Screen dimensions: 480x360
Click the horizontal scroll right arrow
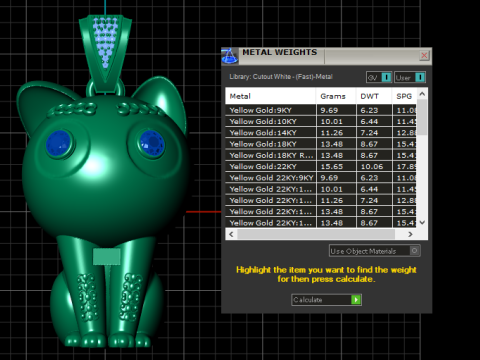410,234
